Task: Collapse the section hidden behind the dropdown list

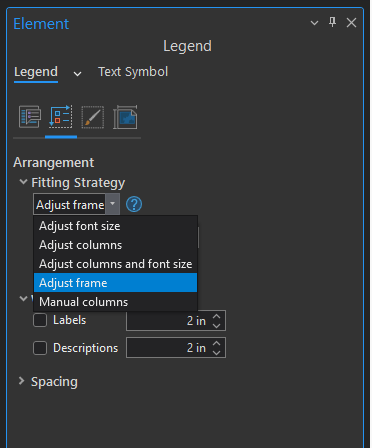Action: (23, 298)
